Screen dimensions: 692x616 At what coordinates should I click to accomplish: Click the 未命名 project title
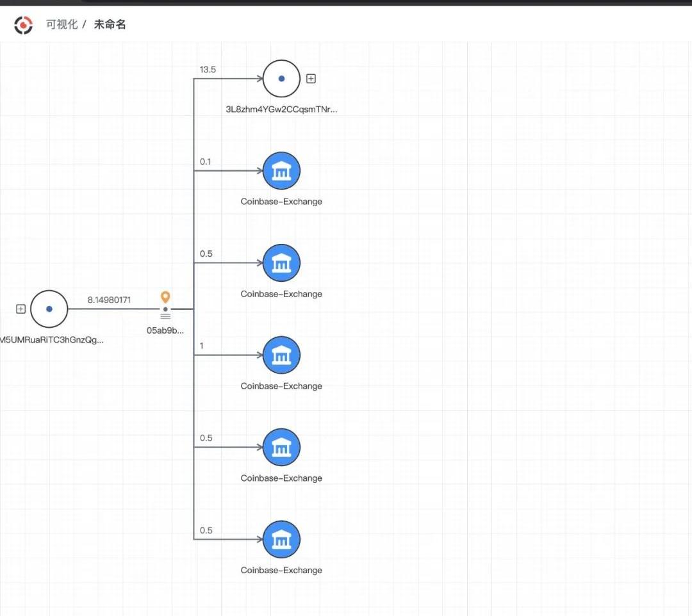[x=110, y=25]
